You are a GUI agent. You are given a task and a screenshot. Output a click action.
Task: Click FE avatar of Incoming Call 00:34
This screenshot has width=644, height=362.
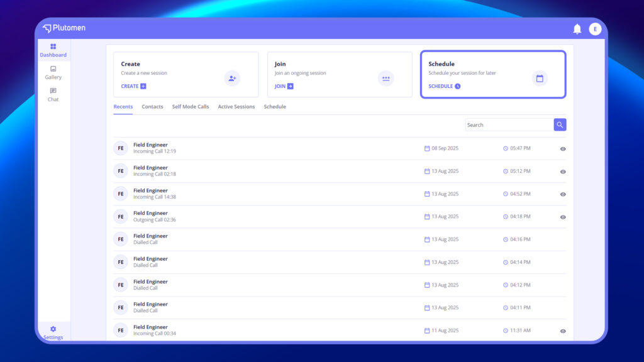pyautogui.click(x=121, y=331)
